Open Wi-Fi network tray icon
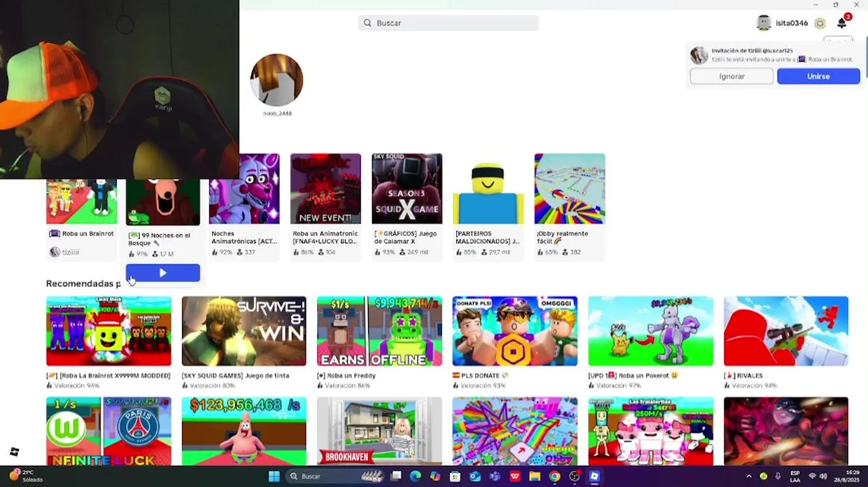 (813, 476)
